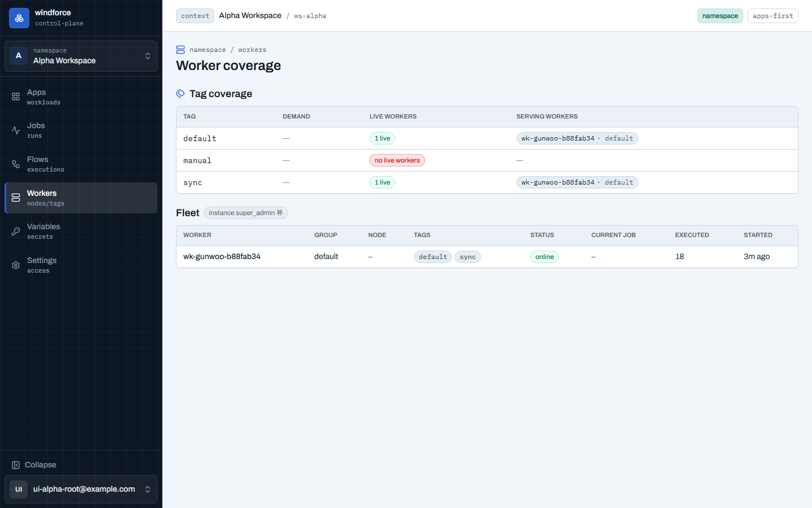Click the manual tag row name
Image resolution: width=812 pixels, height=508 pixels.
tap(197, 161)
